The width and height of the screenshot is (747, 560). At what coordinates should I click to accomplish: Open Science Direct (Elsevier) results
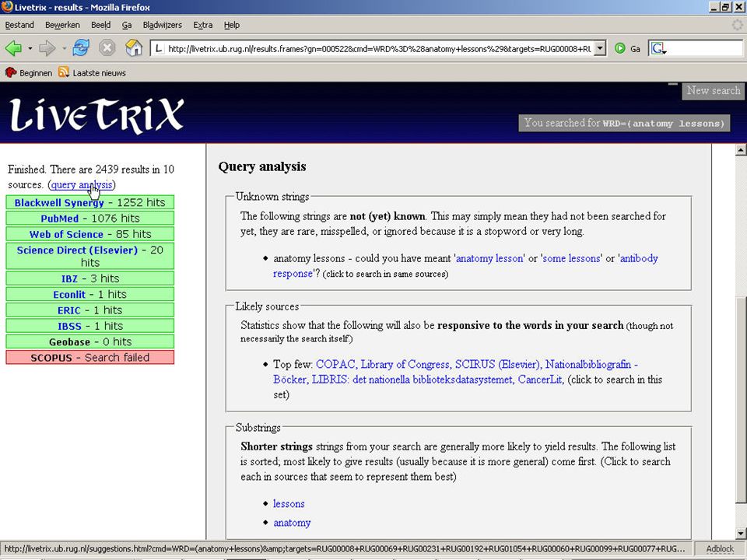point(90,256)
